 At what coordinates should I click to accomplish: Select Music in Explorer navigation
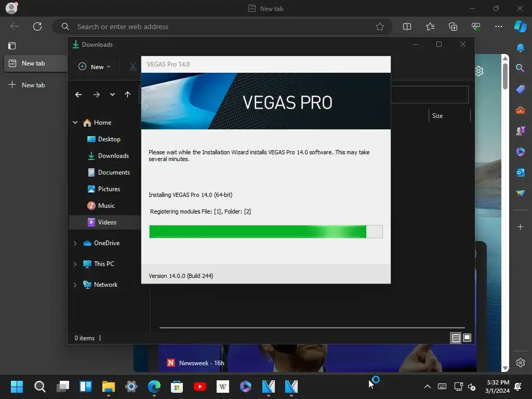click(x=106, y=206)
